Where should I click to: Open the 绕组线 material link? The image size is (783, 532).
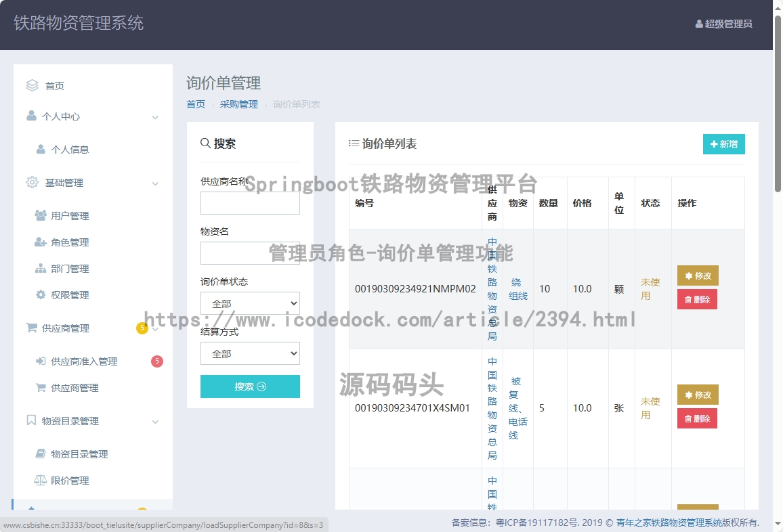[518, 289]
